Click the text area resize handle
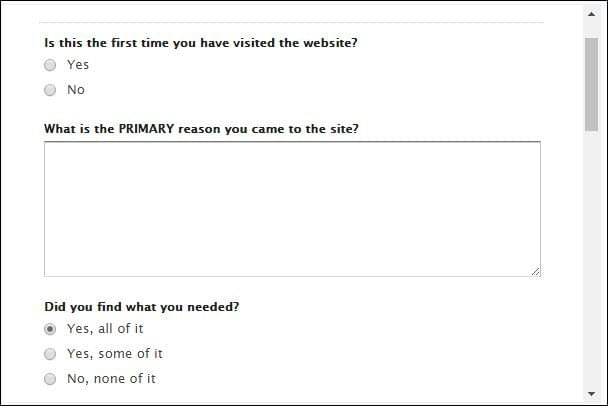 coord(536,271)
